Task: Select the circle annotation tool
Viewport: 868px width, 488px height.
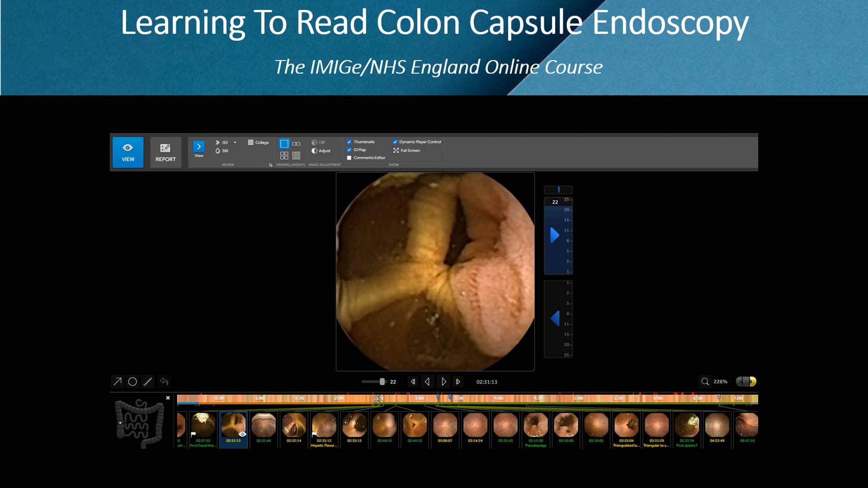Action: 132,382
